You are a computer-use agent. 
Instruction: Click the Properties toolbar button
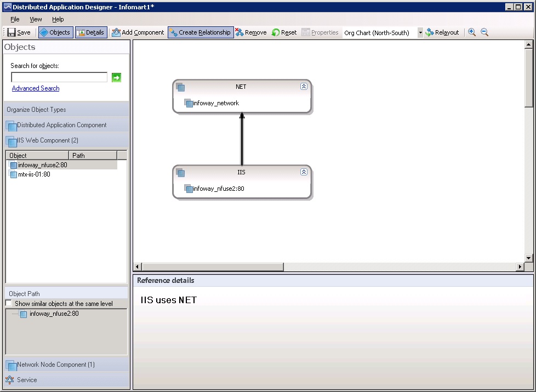320,32
